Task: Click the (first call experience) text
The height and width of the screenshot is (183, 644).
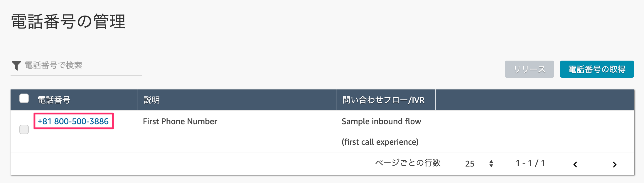Action: coord(380,142)
